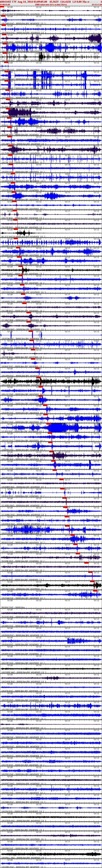Select the CC.ASBU.BHZ trace label

point(23,506)
